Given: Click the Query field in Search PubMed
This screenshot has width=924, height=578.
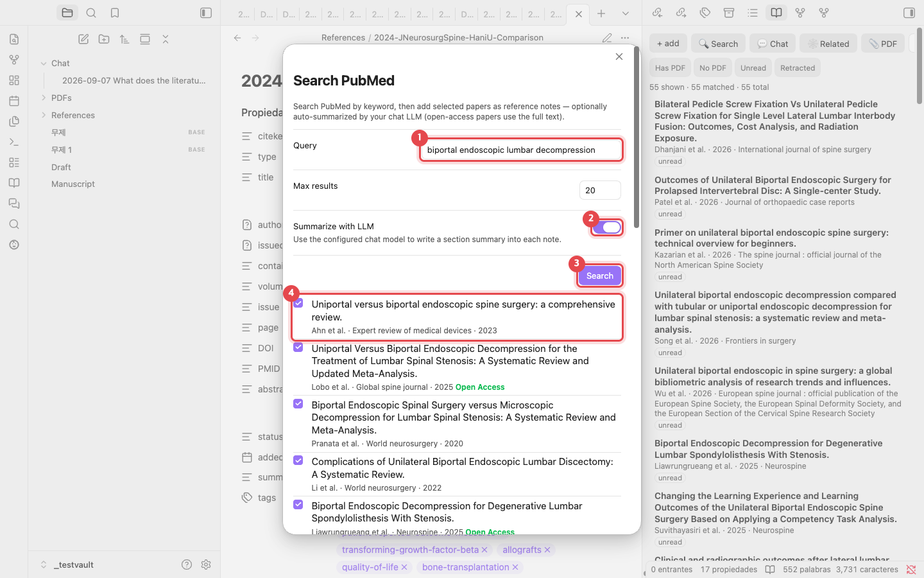Looking at the screenshot, I should coord(521,150).
